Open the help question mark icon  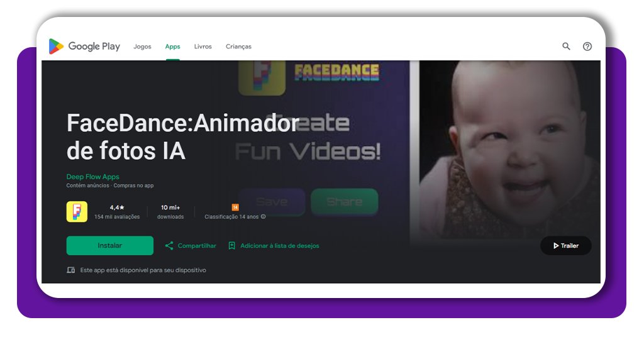(x=587, y=47)
